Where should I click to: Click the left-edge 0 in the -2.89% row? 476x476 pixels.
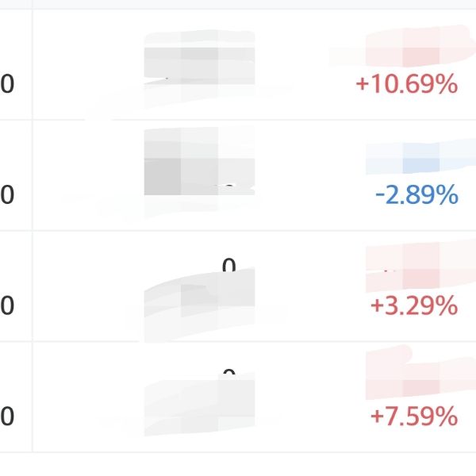[x=7, y=195]
